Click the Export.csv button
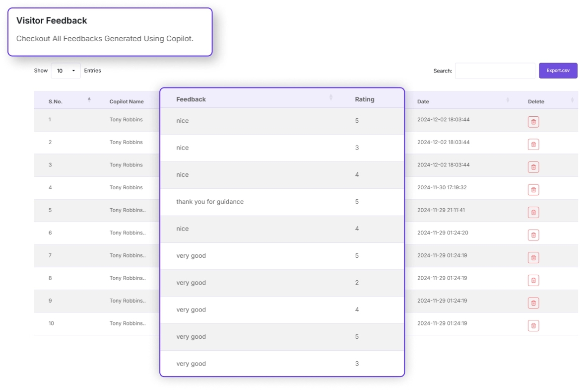 click(x=558, y=71)
